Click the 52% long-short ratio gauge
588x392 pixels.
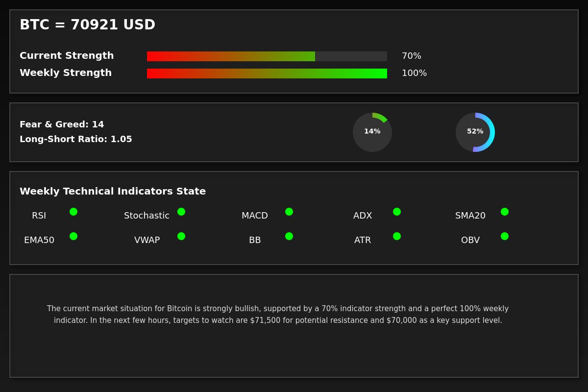click(475, 132)
